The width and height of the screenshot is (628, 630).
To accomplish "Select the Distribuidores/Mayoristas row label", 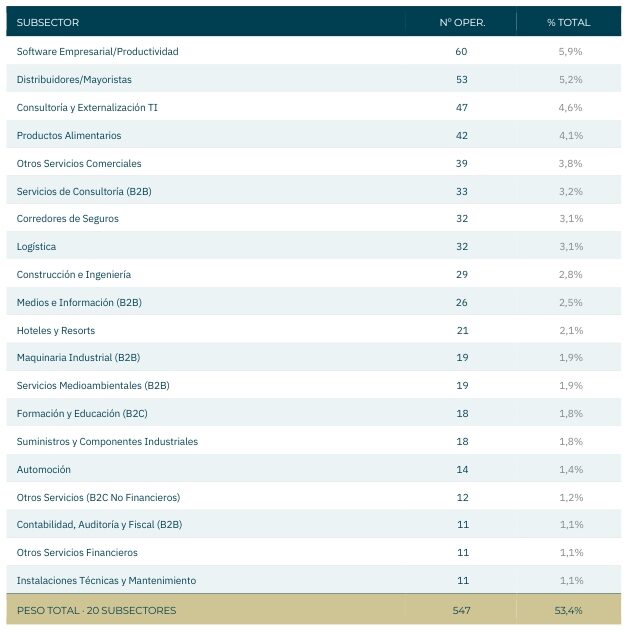I will (x=74, y=80).
